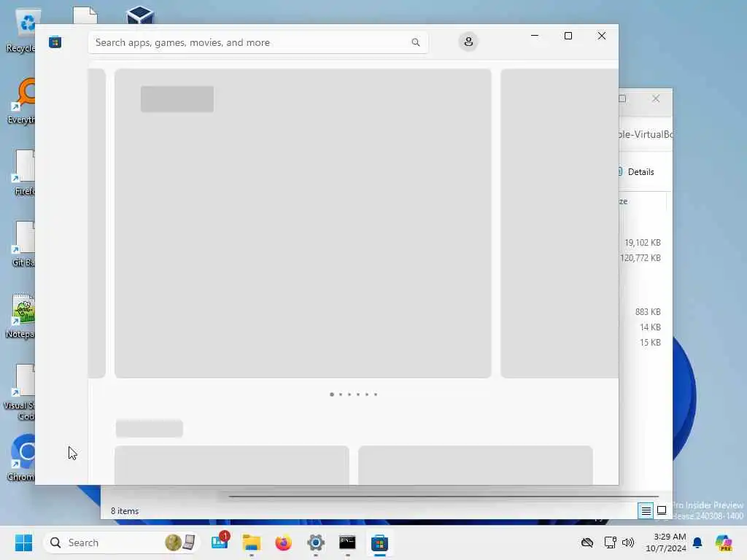Screen dimensions: 747x560
Task: Click the Explorer horizontal scrollbar
Action: 443,497
